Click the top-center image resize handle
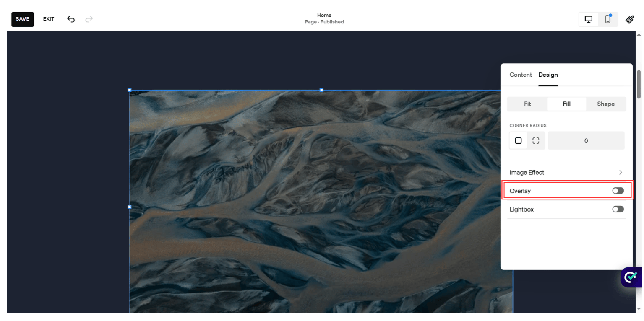The image size is (644, 321). (321, 90)
